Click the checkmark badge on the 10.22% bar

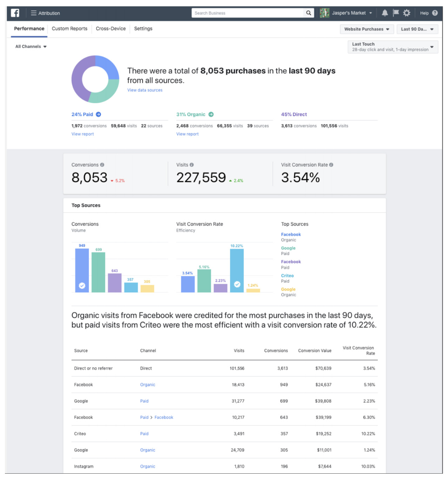pos(237,284)
